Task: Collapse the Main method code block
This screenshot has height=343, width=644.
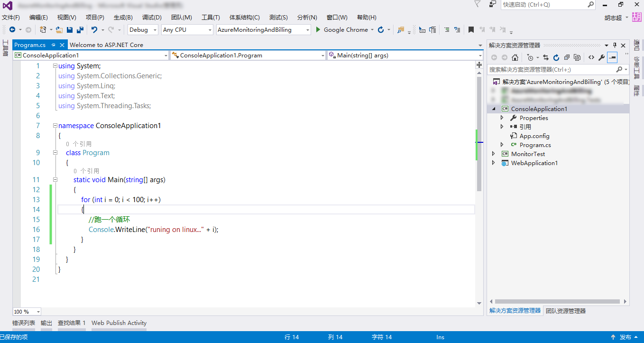Action: pyautogui.click(x=55, y=180)
